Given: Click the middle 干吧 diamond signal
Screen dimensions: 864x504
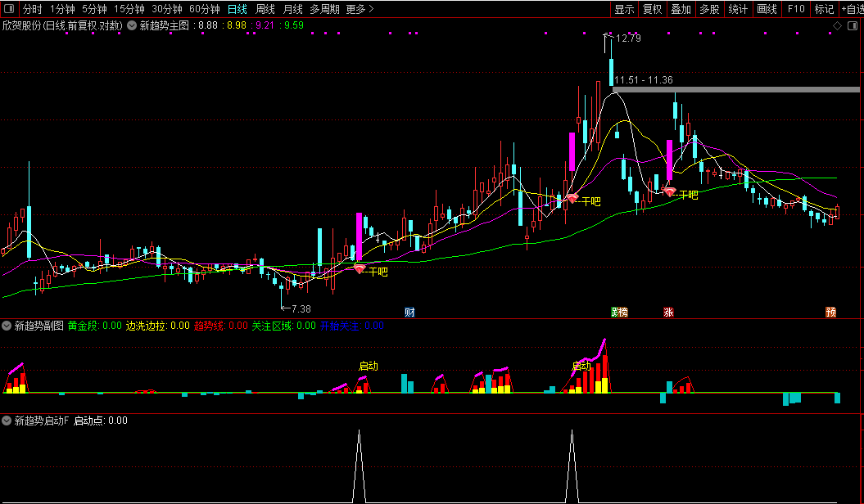Looking at the screenshot, I should point(572,198).
